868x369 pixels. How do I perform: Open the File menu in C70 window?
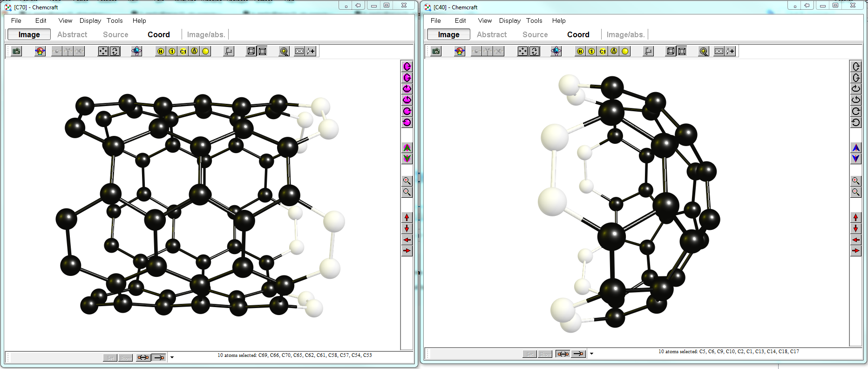(x=16, y=20)
